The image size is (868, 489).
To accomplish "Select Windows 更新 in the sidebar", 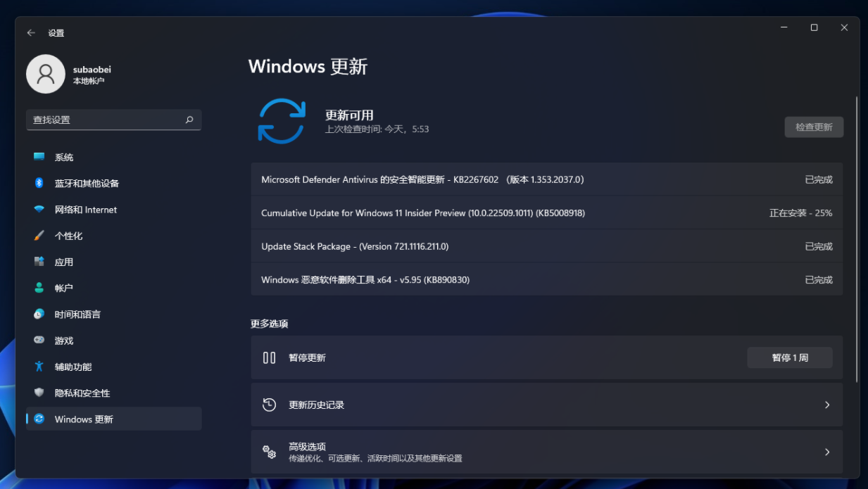I will click(x=114, y=419).
